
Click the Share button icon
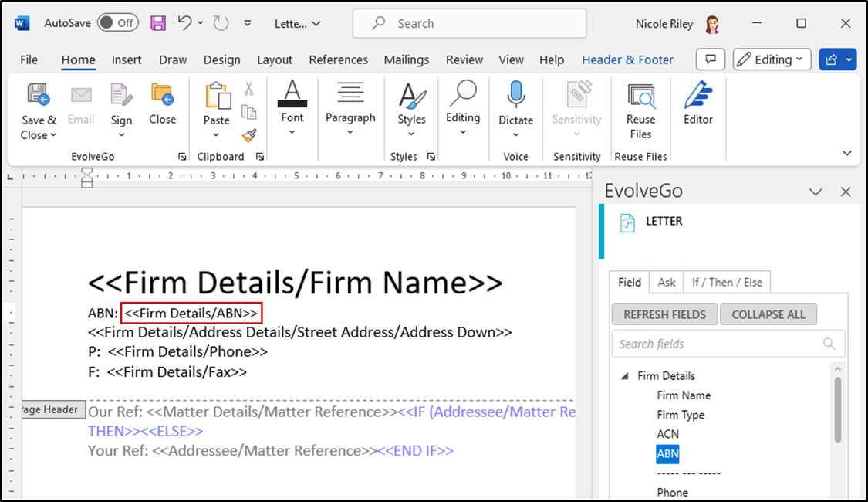click(832, 59)
